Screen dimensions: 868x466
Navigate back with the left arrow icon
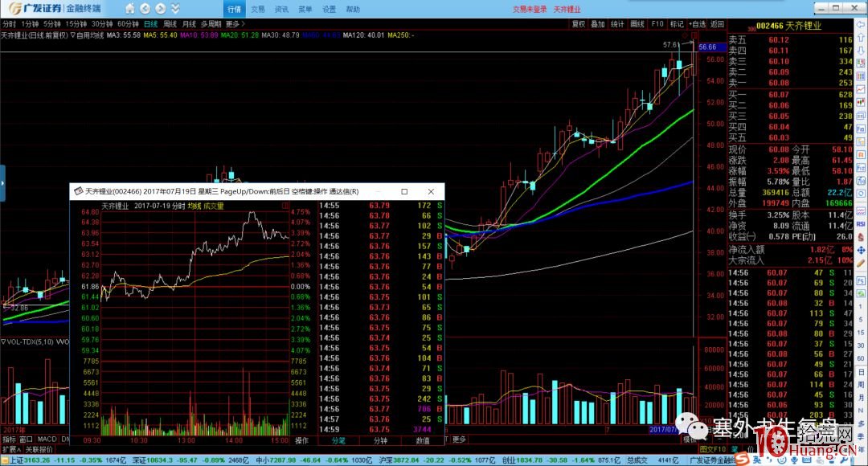[145, 8]
